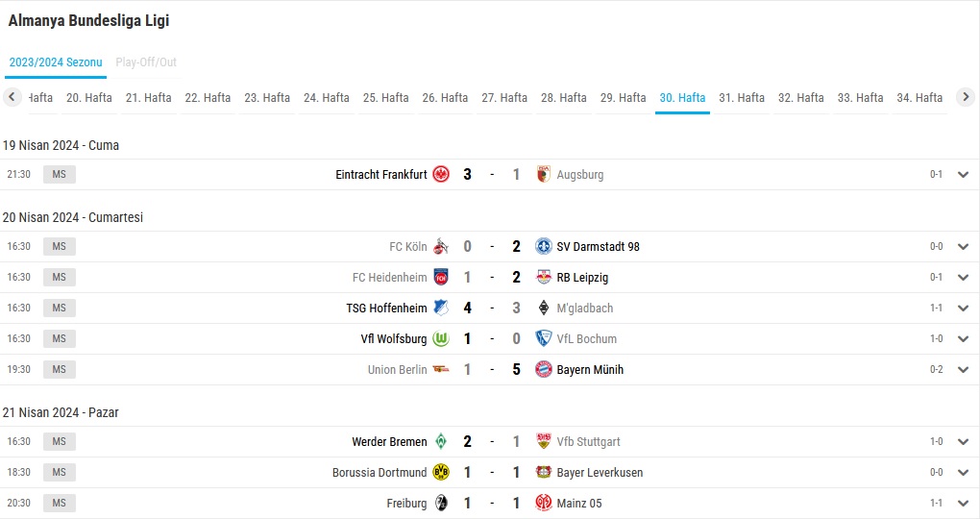This screenshot has height=519, width=980.
Task: Click the FC Köln goat emblem
Action: pyautogui.click(x=441, y=246)
